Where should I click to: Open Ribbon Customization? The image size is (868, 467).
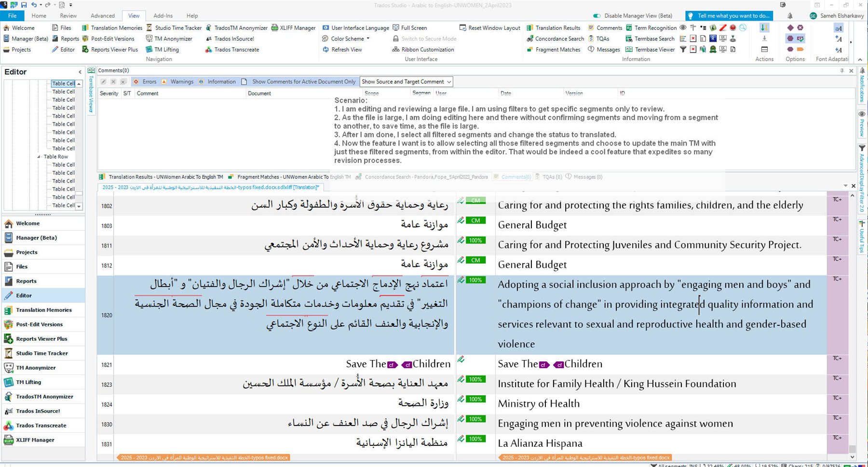point(423,50)
